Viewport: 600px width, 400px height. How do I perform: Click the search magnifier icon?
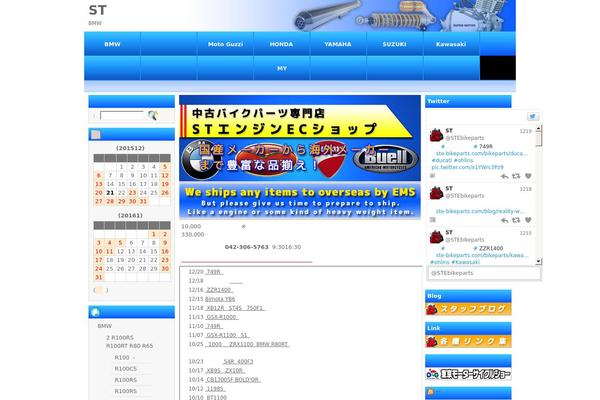point(153,115)
